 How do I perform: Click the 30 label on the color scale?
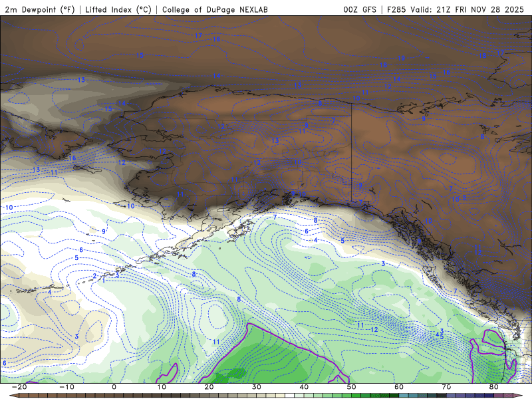click(x=257, y=387)
